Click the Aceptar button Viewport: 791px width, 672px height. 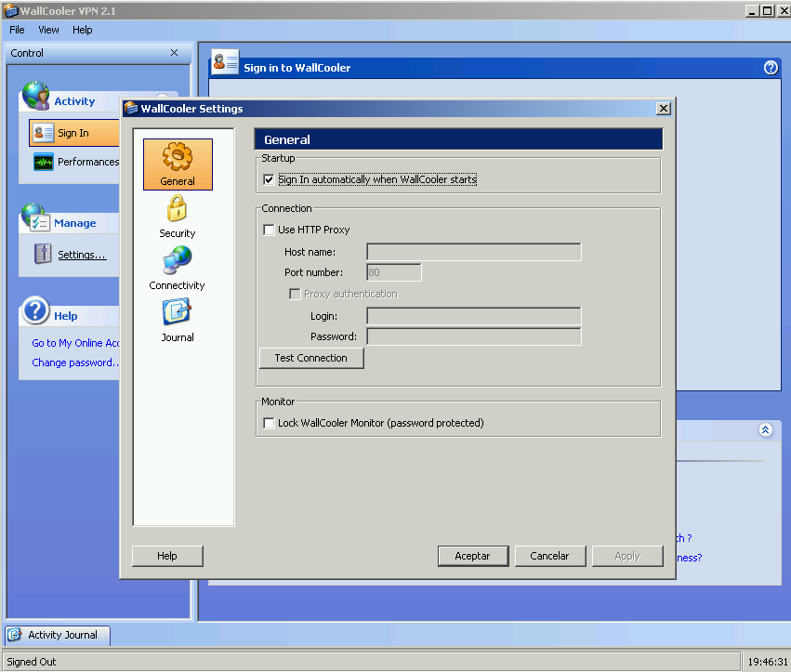[x=473, y=556]
